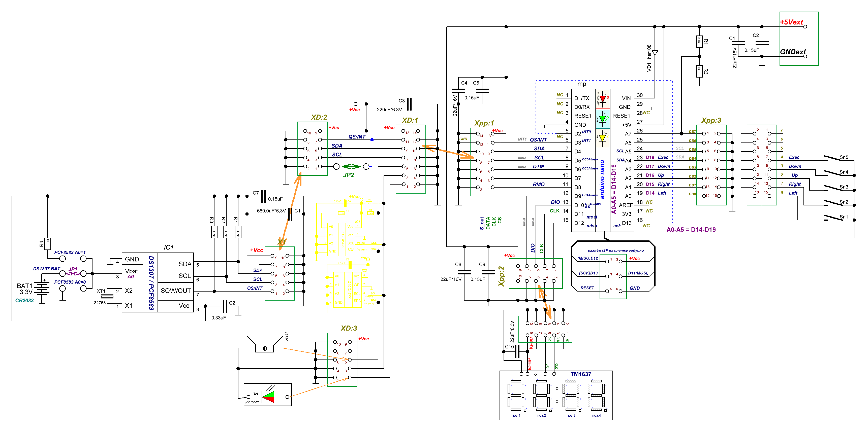Select the fourth seven-segment digit above поз.4
This screenshot has width=868, height=432.
point(596,395)
